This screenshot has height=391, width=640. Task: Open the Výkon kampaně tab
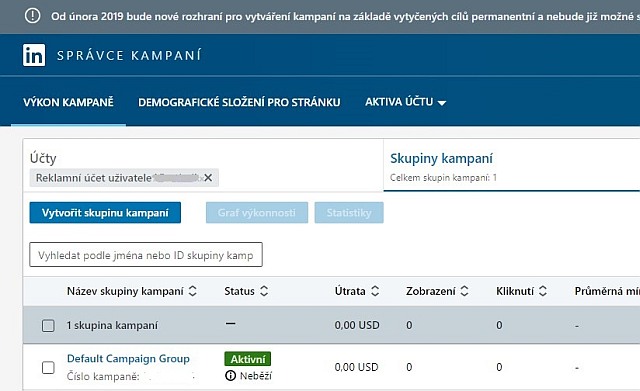point(68,102)
